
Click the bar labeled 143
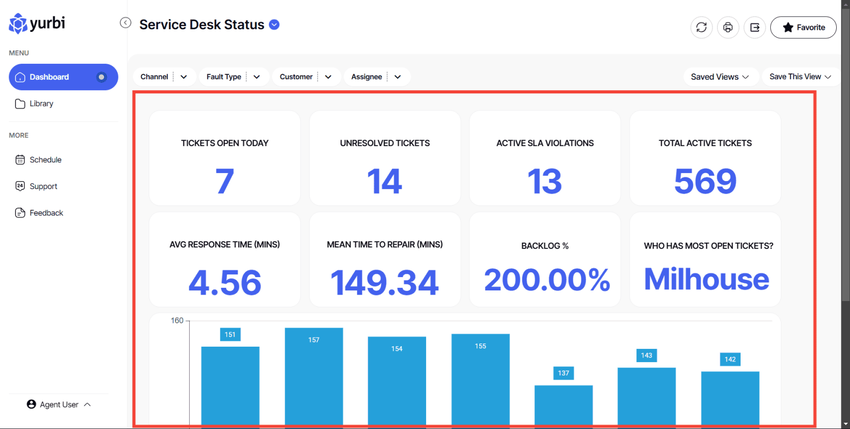click(x=647, y=396)
